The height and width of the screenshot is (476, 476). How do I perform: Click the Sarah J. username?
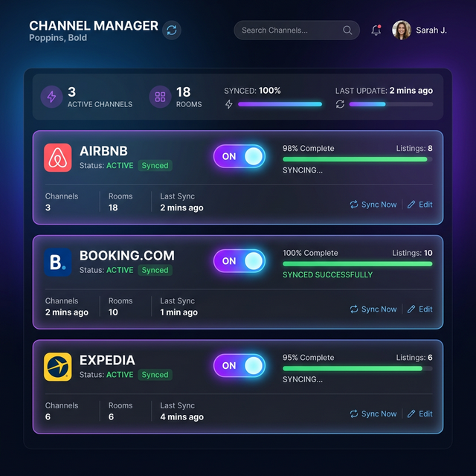(x=431, y=30)
